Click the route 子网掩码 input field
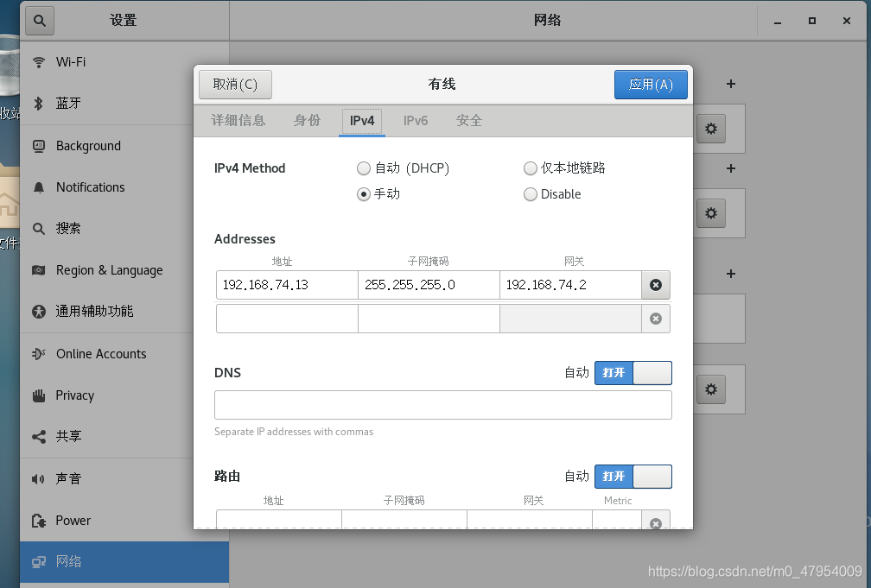This screenshot has height=588, width=871. click(404, 520)
